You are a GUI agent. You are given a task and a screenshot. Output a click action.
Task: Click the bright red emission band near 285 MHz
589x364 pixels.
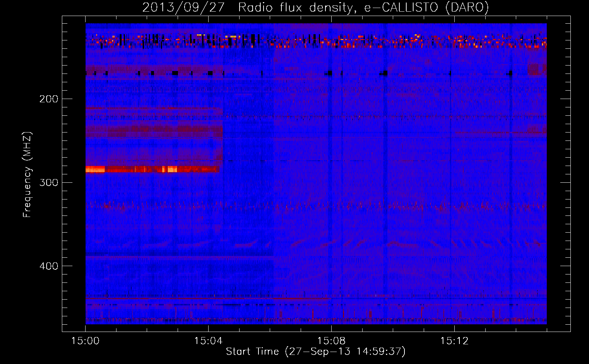coord(153,169)
